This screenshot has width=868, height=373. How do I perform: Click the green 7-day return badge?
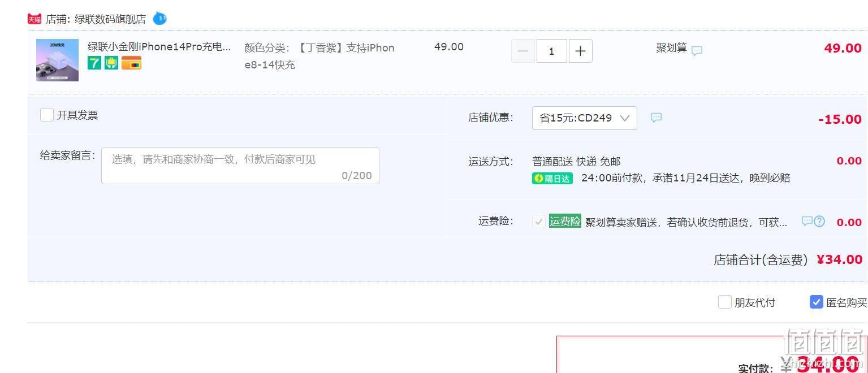coord(94,63)
